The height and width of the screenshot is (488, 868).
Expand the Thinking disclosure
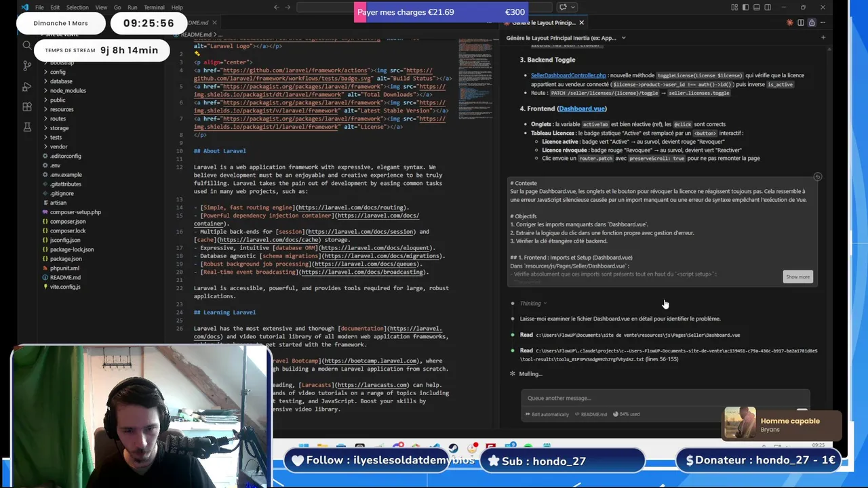pyautogui.click(x=533, y=304)
